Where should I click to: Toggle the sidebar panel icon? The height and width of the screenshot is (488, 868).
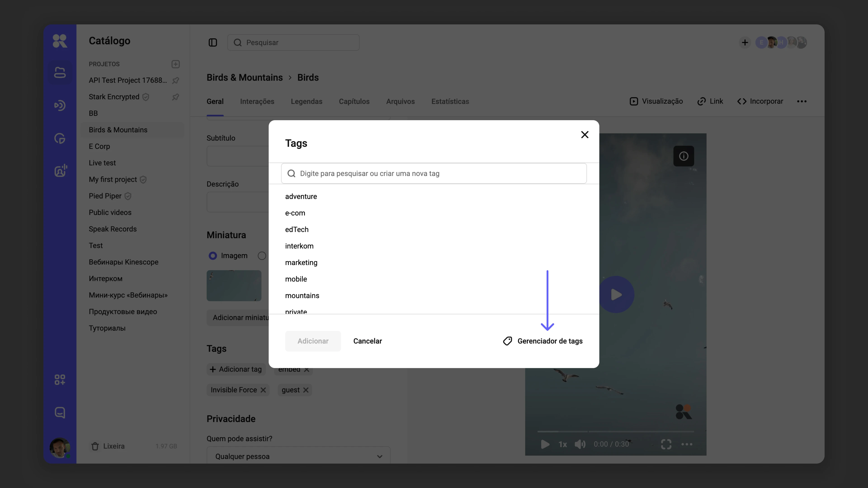213,42
